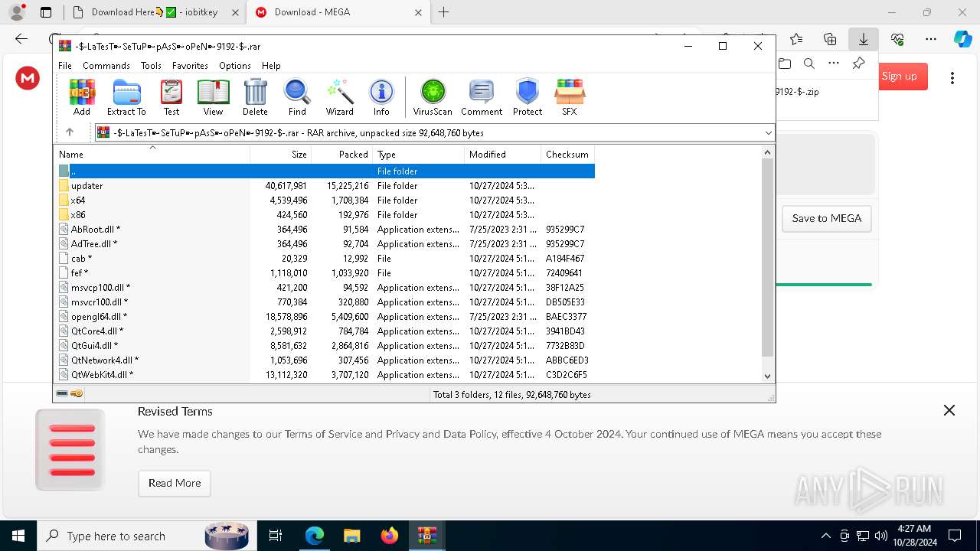
Task: Open Task View on taskbar
Action: pyautogui.click(x=276, y=536)
